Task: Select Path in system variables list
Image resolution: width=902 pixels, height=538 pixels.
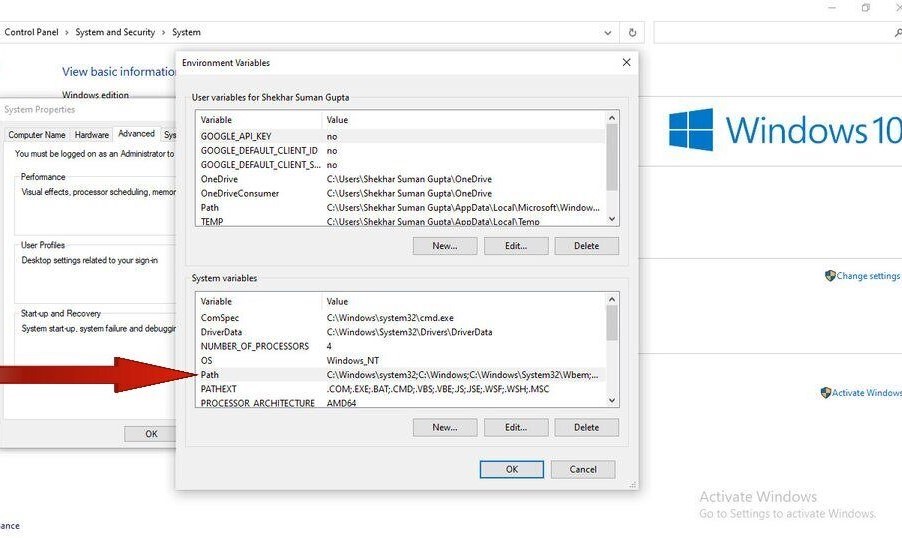Action: click(400, 375)
